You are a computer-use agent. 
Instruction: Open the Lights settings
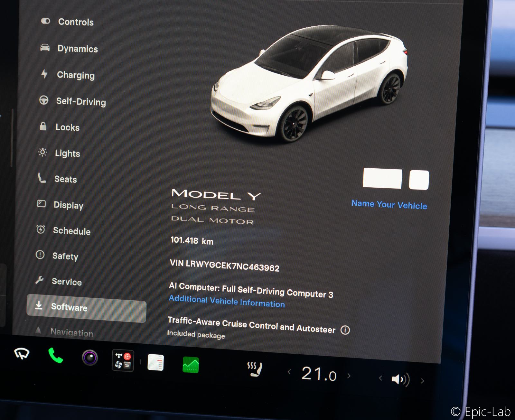tap(67, 153)
